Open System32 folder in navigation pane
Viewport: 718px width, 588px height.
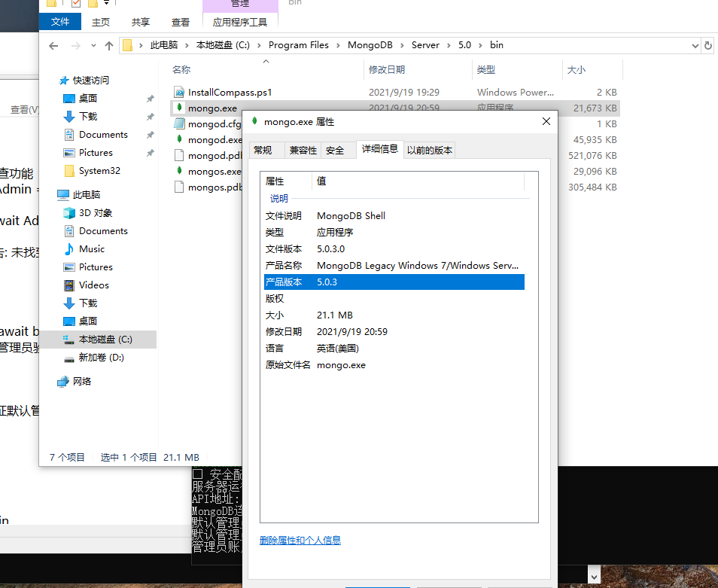point(99,171)
